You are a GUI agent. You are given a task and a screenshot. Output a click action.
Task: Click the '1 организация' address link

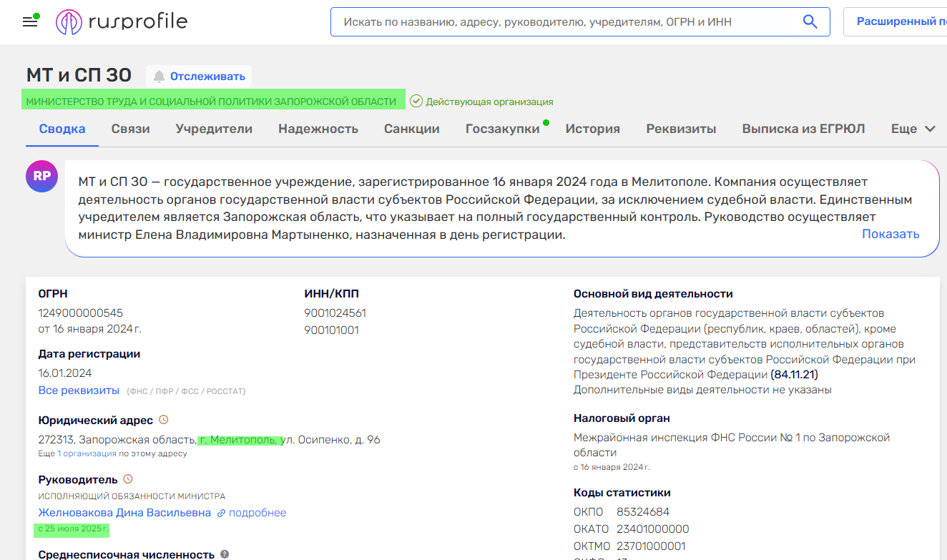[x=87, y=453]
